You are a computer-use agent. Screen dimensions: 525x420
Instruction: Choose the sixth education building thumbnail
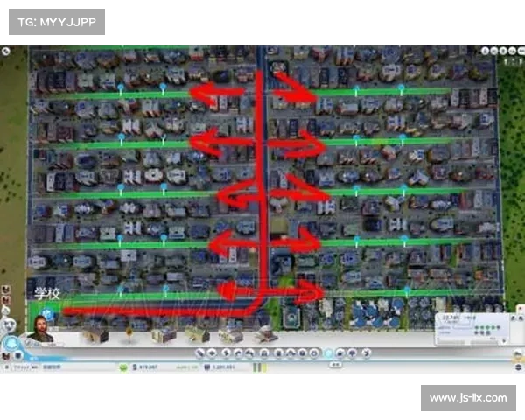[x=266, y=333]
